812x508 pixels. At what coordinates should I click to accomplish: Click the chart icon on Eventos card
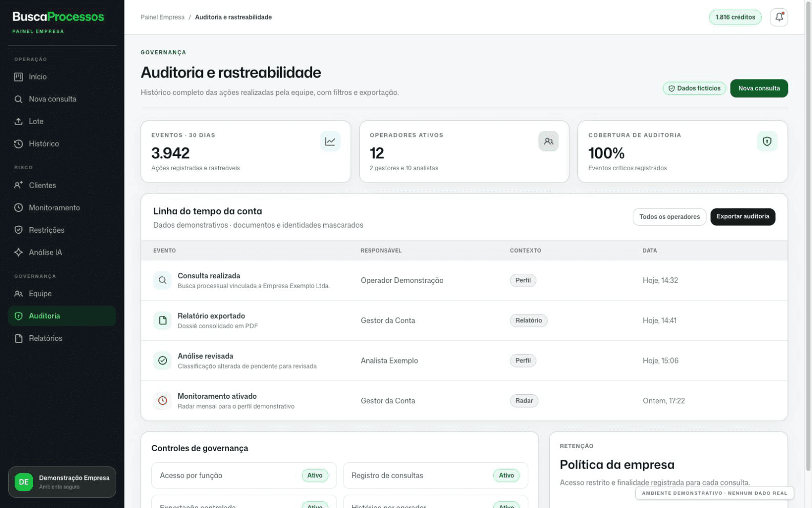tap(330, 141)
